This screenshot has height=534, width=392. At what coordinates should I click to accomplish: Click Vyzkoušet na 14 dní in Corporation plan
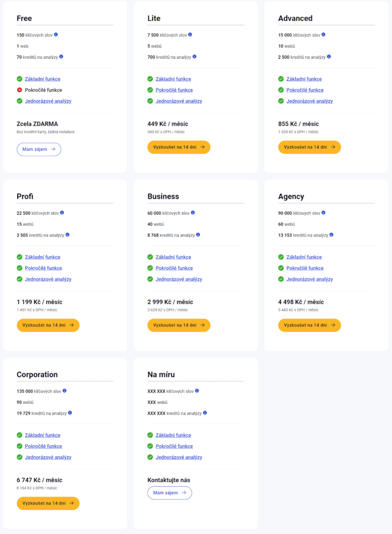[48, 503]
